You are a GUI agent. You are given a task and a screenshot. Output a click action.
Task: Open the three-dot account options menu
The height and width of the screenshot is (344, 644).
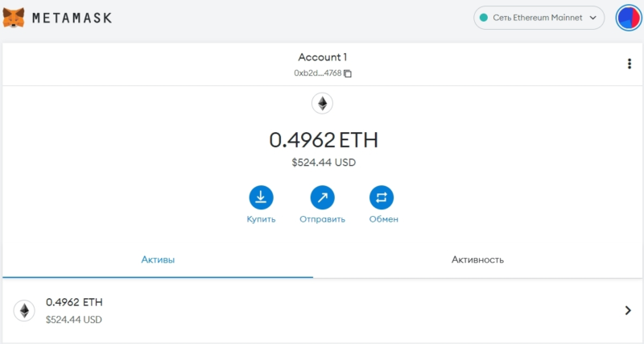point(630,64)
